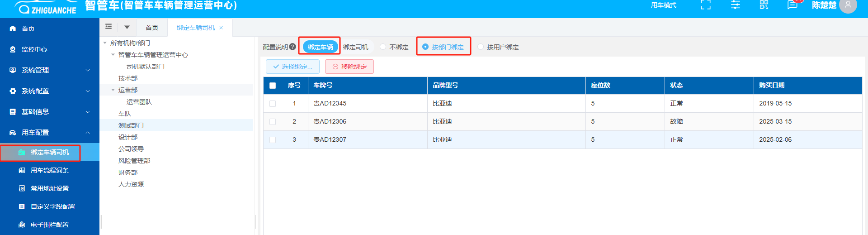Open the tab list dropdown arrow
The width and height of the screenshot is (868, 235).
click(127, 27)
